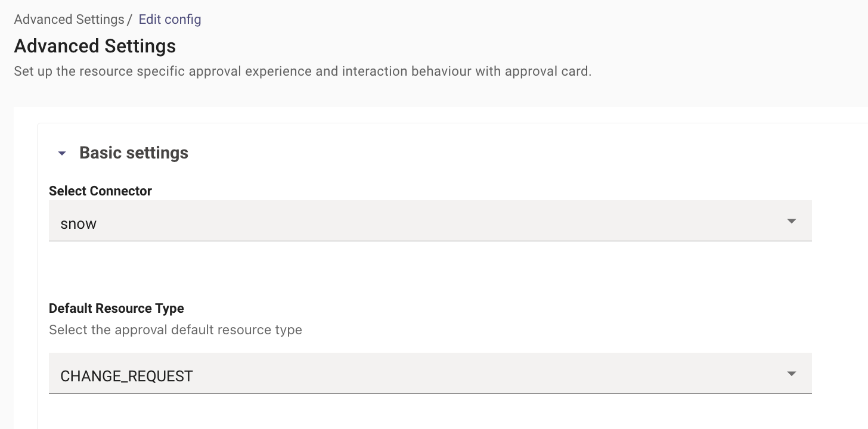Toggle the 'Basic settings' section heading
Viewport: 868px width, 429px height.
click(x=134, y=153)
